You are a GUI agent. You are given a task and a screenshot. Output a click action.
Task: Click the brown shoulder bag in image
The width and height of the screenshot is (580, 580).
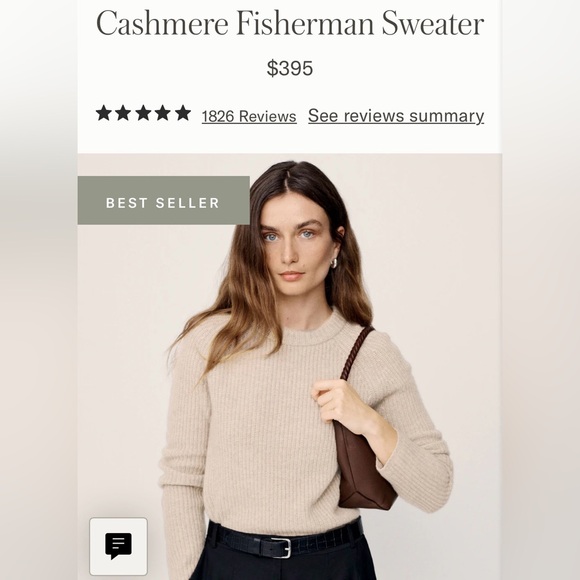point(364,470)
